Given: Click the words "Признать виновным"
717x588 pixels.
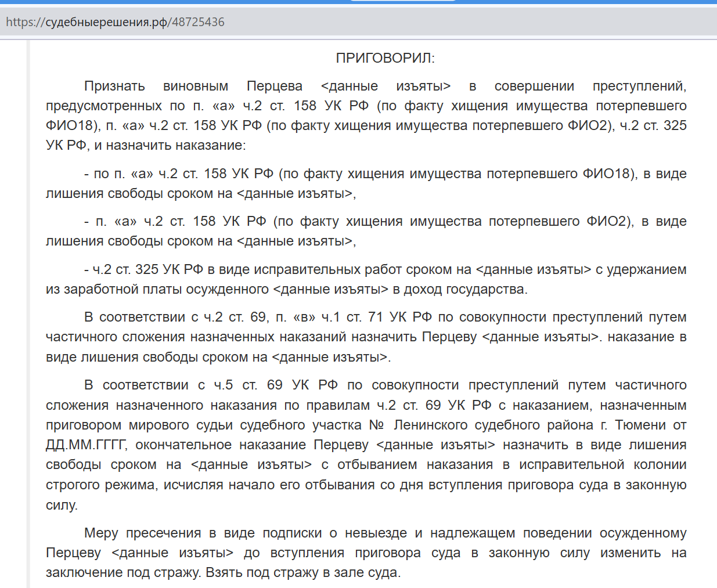Looking at the screenshot, I should coord(156,86).
